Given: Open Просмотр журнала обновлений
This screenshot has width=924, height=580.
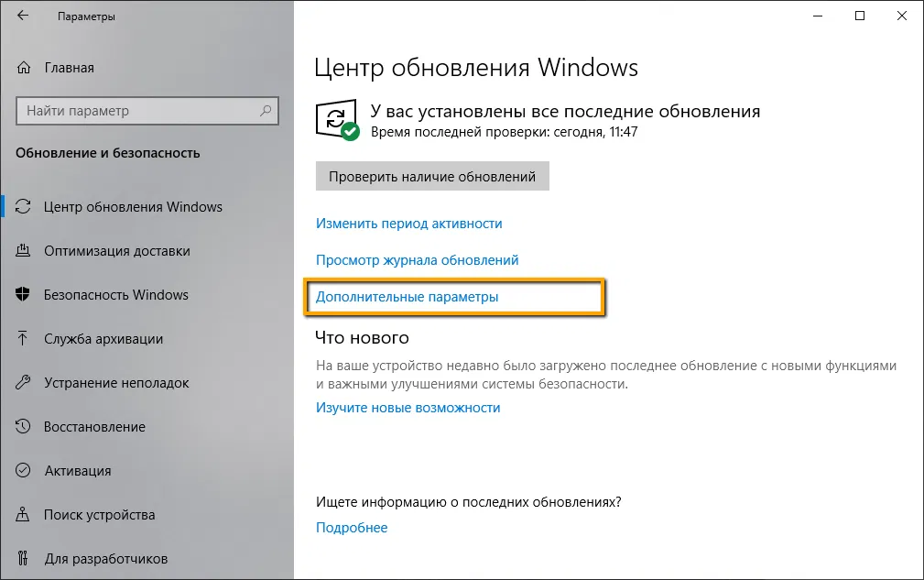Looking at the screenshot, I should point(417,260).
